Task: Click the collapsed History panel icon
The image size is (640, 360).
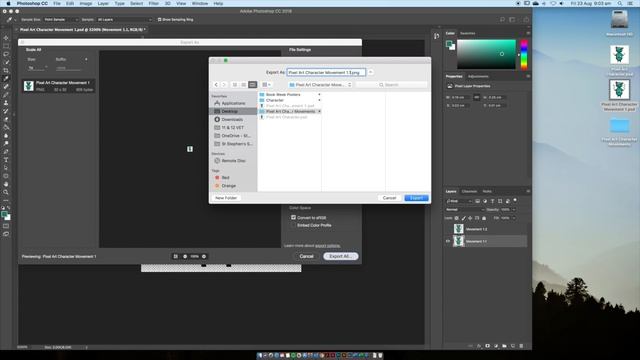Action: point(437,36)
